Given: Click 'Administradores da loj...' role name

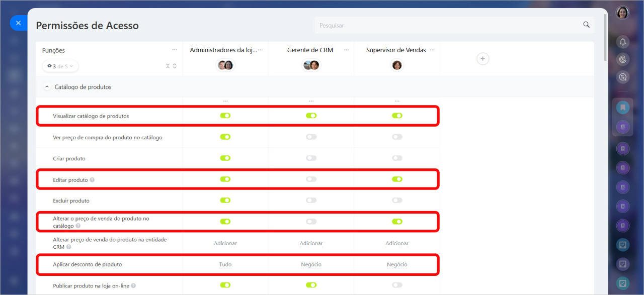Looking at the screenshot, I should (223, 50).
